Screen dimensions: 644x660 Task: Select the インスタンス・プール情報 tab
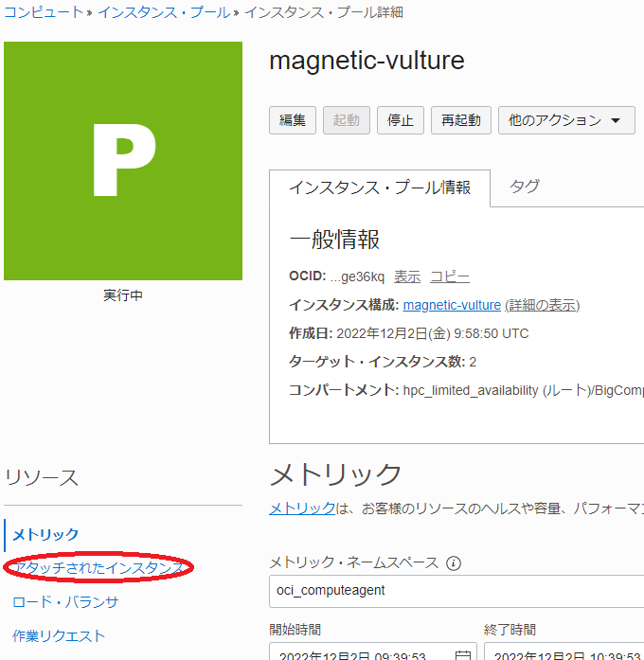click(380, 187)
